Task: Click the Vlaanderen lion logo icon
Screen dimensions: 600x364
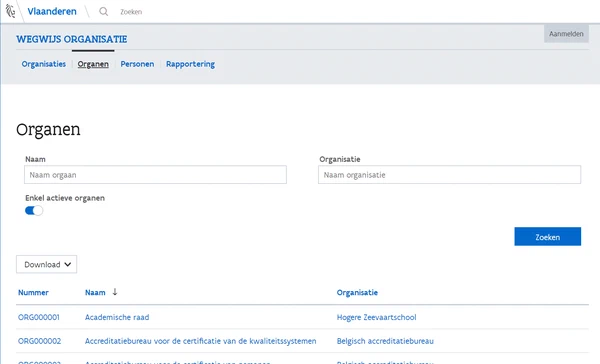Action: (10, 11)
